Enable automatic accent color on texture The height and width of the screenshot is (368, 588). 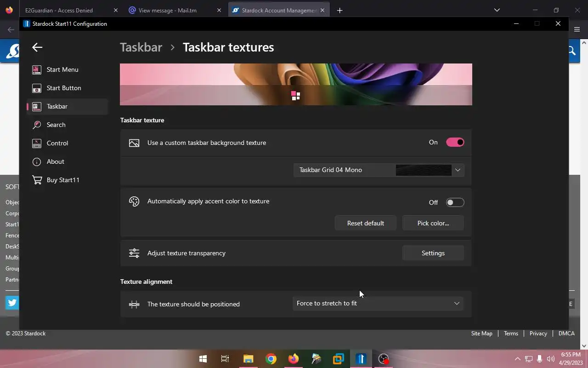click(x=455, y=202)
